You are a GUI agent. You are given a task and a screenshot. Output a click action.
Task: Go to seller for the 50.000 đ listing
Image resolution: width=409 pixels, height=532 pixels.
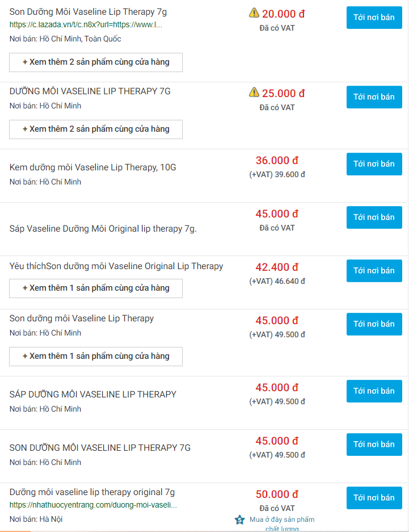(374, 498)
